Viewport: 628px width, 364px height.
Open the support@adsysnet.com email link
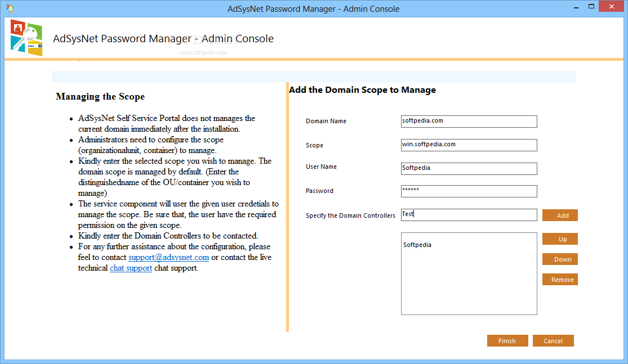click(x=168, y=257)
